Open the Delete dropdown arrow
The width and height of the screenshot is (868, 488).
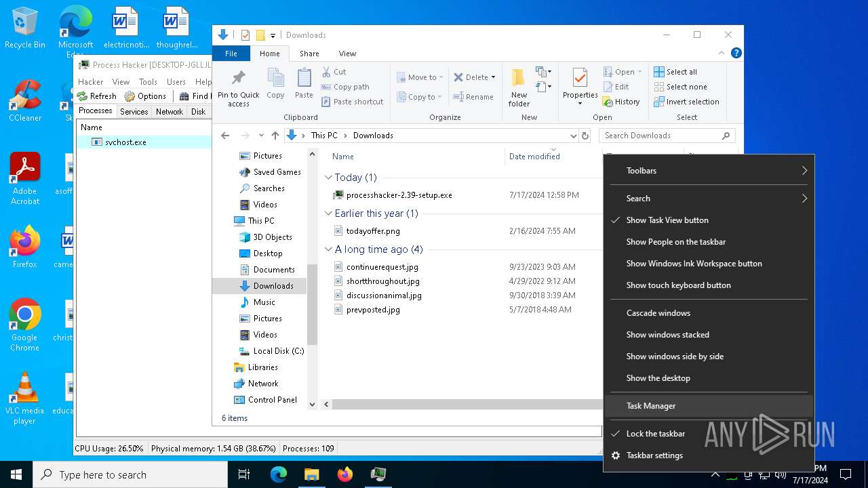click(493, 77)
